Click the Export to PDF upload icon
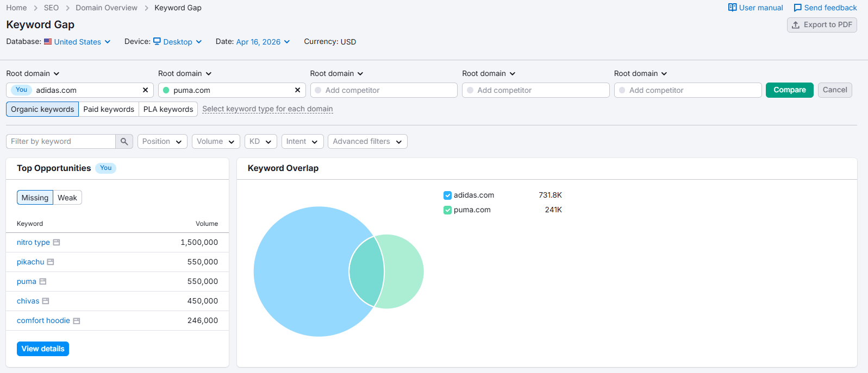Screen dimensions: 868x373 click(x=796, y=25)
